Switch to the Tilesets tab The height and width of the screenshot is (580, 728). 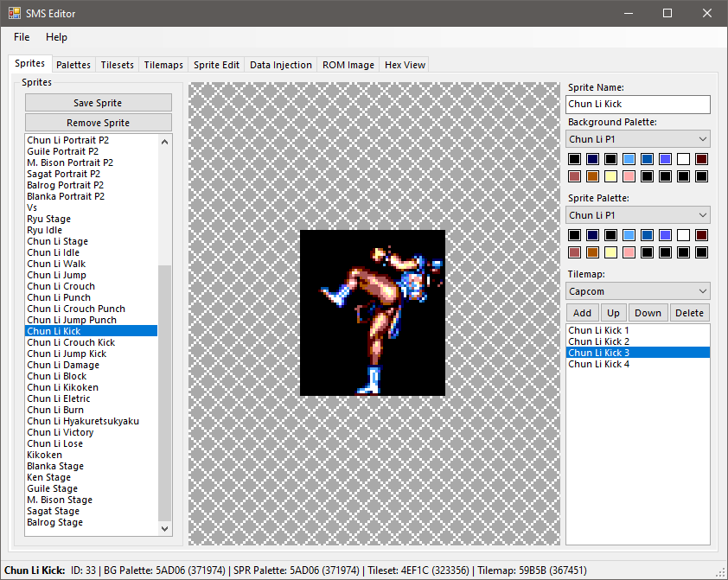(117, 65)
